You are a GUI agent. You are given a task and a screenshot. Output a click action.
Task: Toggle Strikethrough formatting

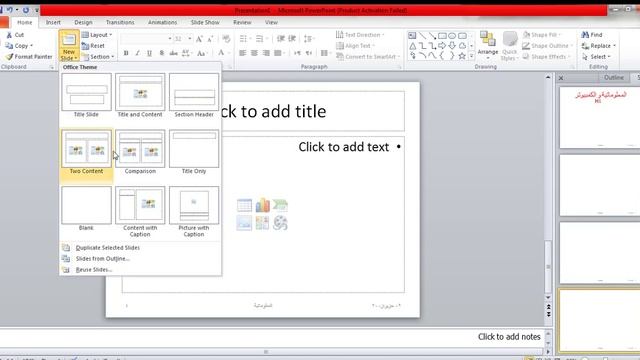click(173, 53)
